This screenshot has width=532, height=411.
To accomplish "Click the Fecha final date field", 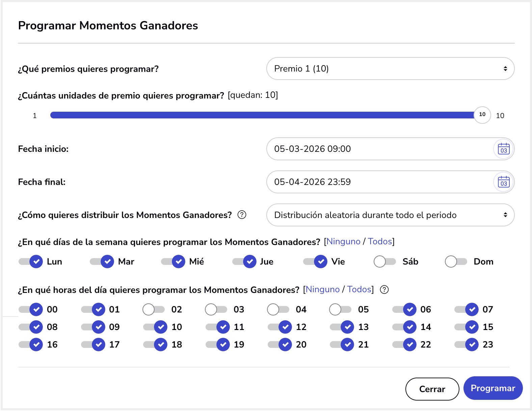I will tap(378, 182).
